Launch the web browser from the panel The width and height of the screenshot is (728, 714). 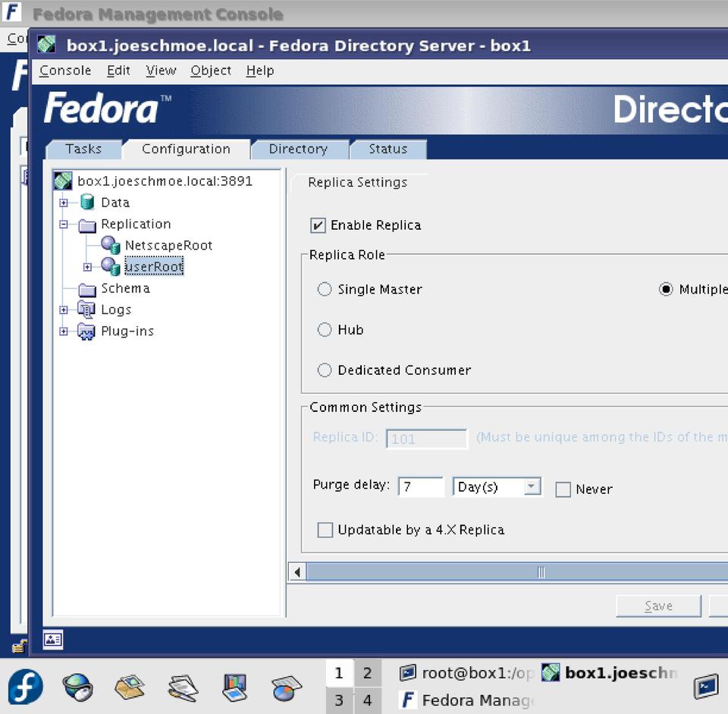coord(77,687)
